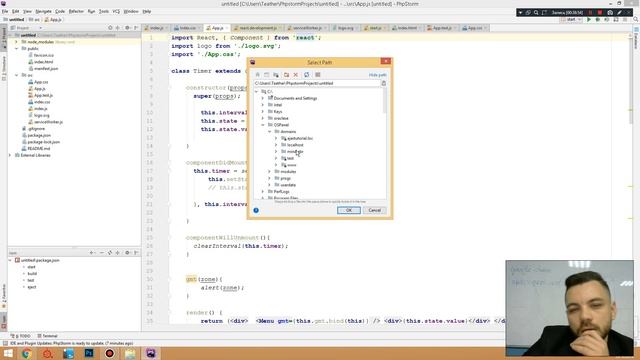This screenshot has width=640, height=360.
Task: Click Home icon in Select Path dialog
Action: coord(258,75)
